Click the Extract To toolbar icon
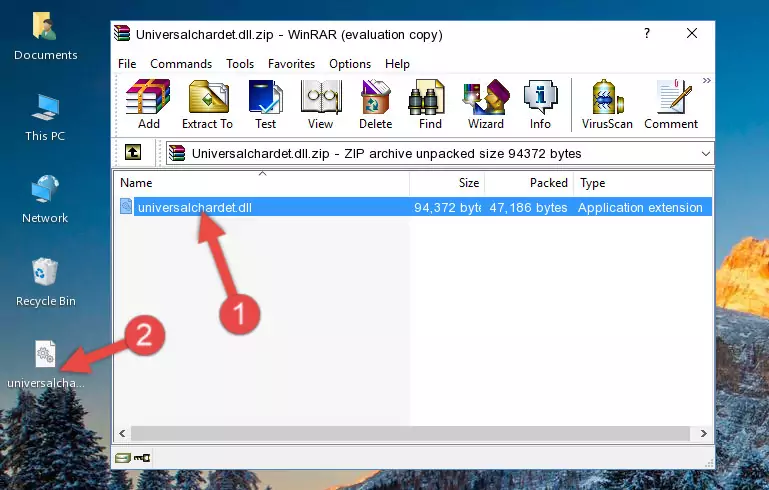The width and height of the screenshot is (769, 490). (207, 104)
